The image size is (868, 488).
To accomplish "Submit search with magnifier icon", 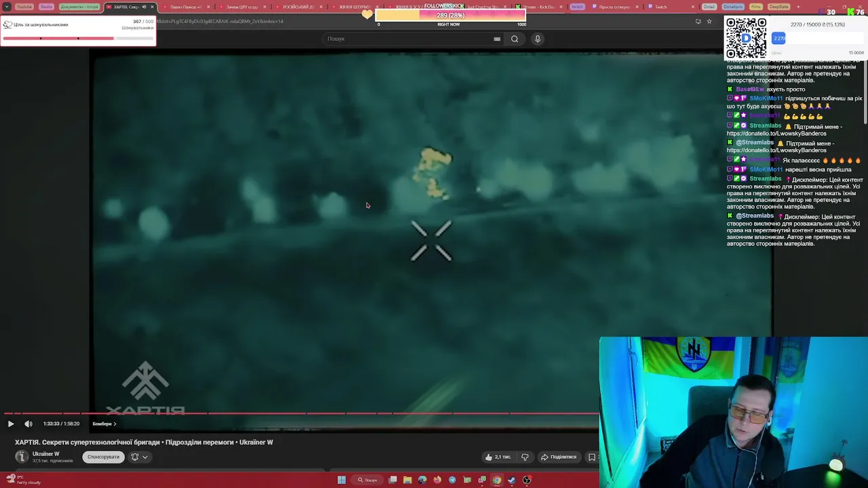I will point(515,39).
